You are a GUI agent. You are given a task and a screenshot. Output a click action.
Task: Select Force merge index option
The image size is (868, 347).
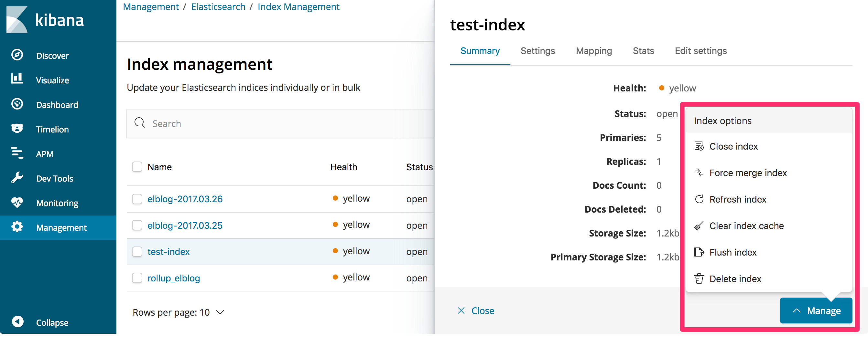[x=769, y=173]
